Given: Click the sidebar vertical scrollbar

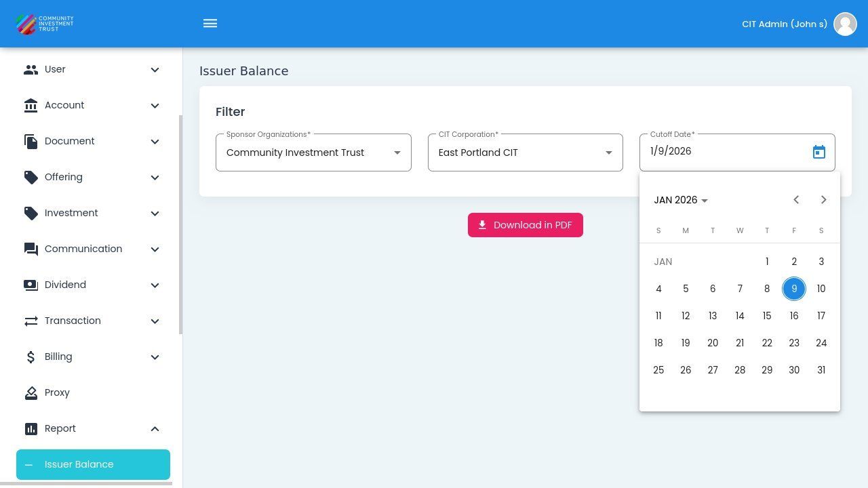Looking at the screenshot, I should [x=180, y=224].
